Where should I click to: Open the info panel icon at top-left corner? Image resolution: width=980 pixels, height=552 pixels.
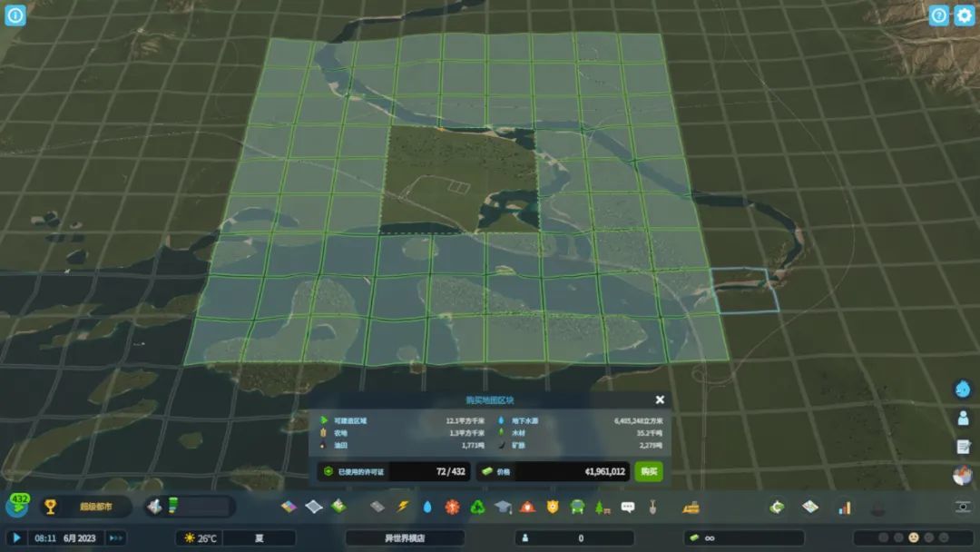(x=15, y=15)
